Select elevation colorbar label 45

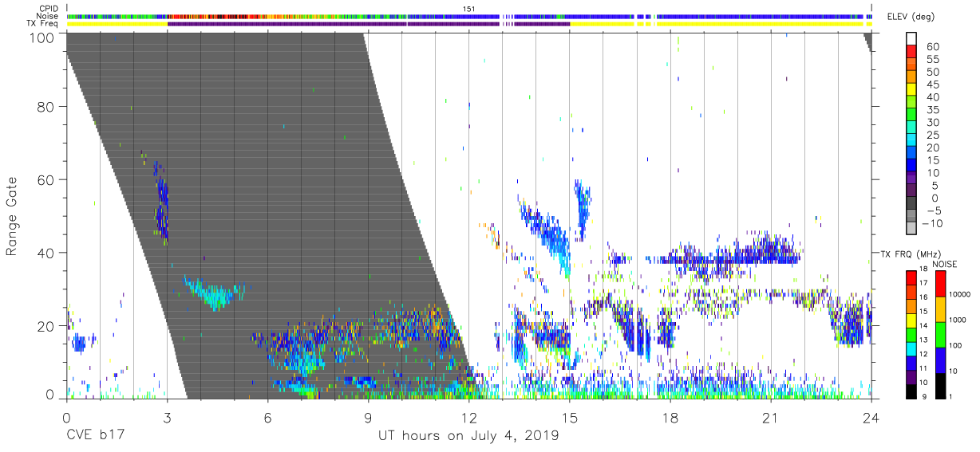931,85
